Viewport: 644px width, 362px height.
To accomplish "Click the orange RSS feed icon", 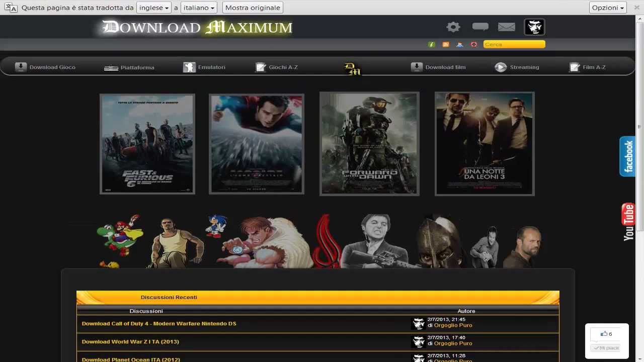I will tap(446, 44).
